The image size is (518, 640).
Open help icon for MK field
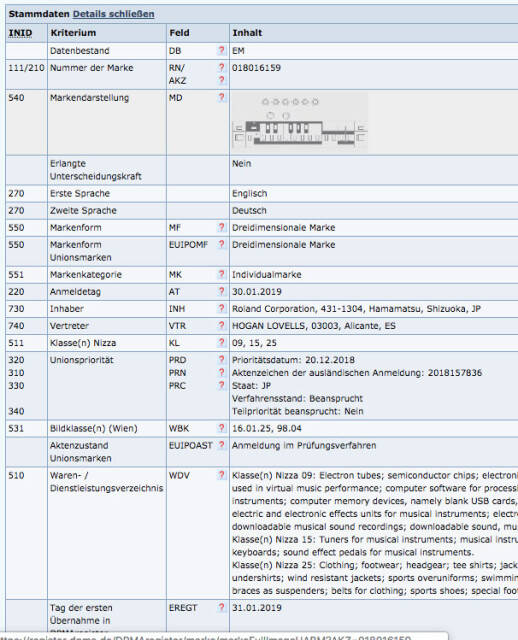tap(221, 274)
